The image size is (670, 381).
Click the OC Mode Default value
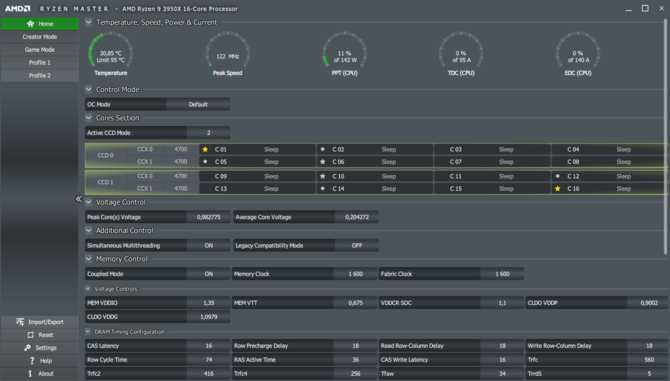click(x=198, y=104)
